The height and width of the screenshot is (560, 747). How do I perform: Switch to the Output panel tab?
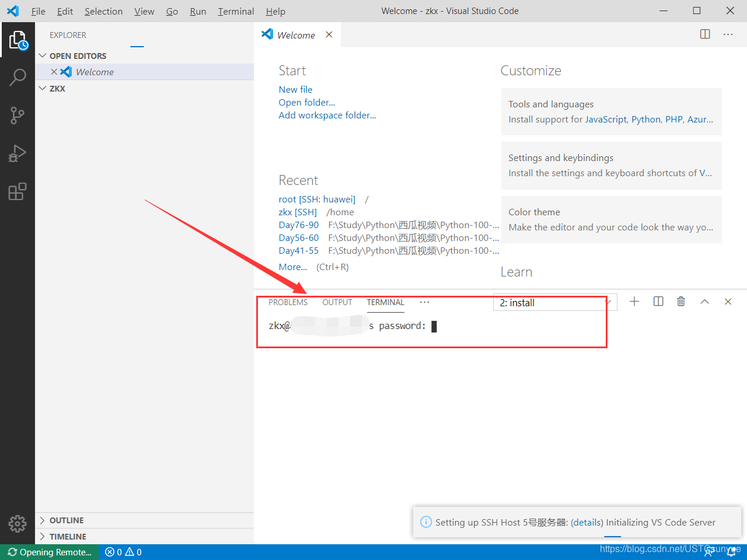click(x=337, y=302)
